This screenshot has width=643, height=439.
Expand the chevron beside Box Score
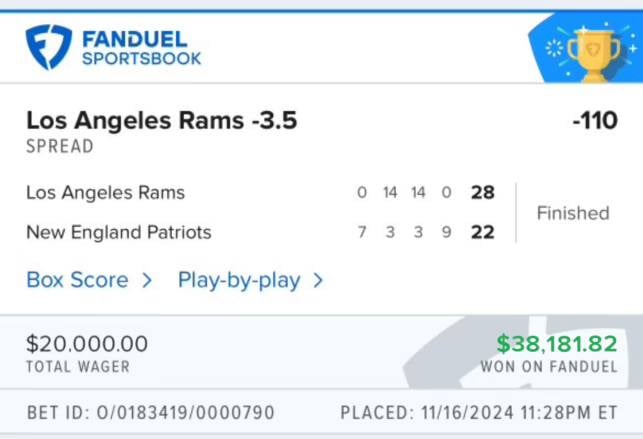click(x=147, y=280)
